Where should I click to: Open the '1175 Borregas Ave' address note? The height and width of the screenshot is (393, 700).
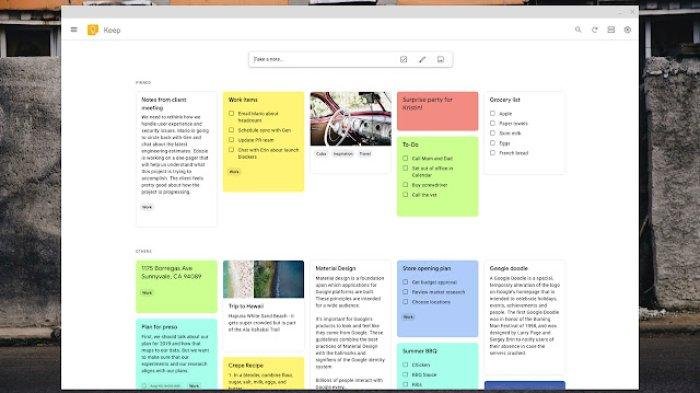171,272
